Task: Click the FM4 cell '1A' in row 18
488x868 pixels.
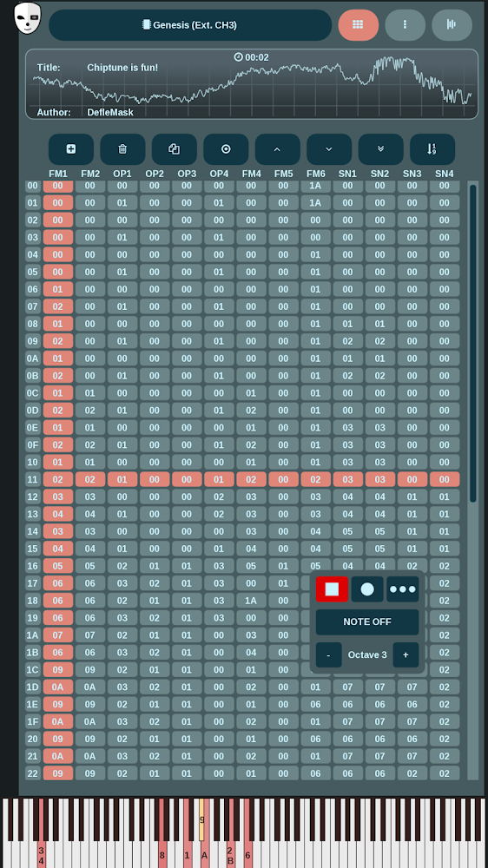Action: [x=251, y=601]
